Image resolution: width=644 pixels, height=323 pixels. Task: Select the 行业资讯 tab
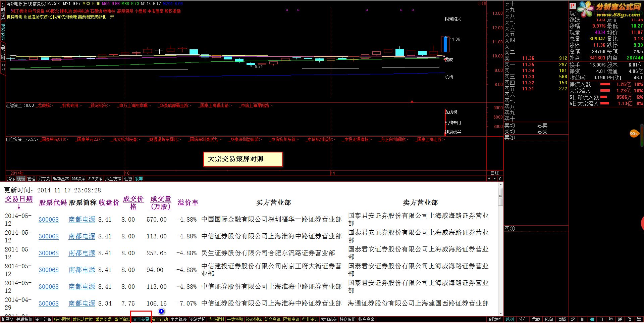pos(310,319)
